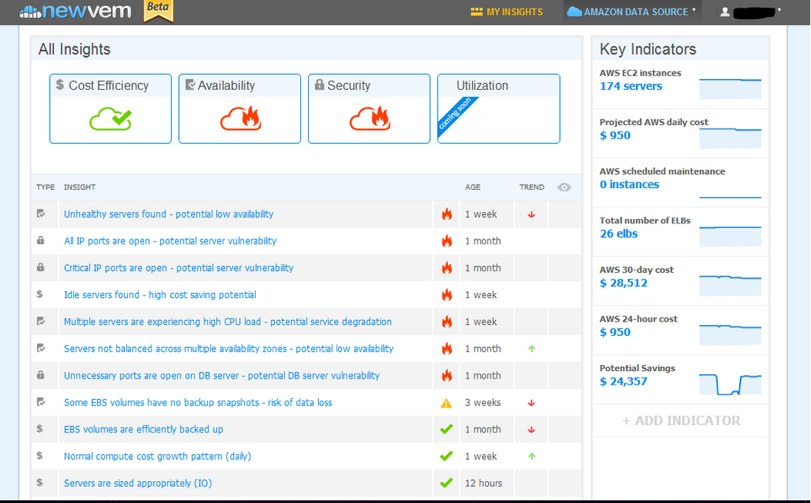Click the green checkmark for EBS volumes efficiently backed up

pyautogui.click(x=447, y=430)
